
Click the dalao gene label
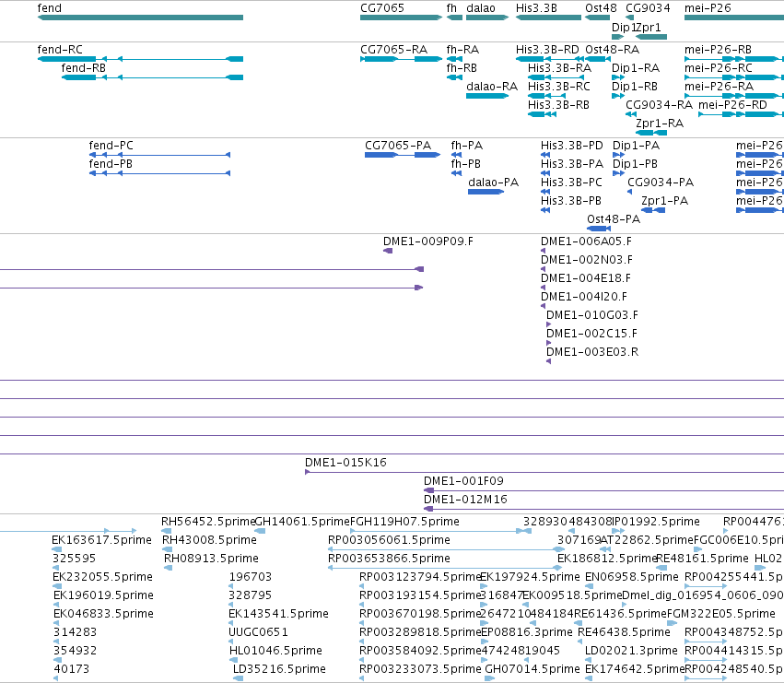coord(481,8)
